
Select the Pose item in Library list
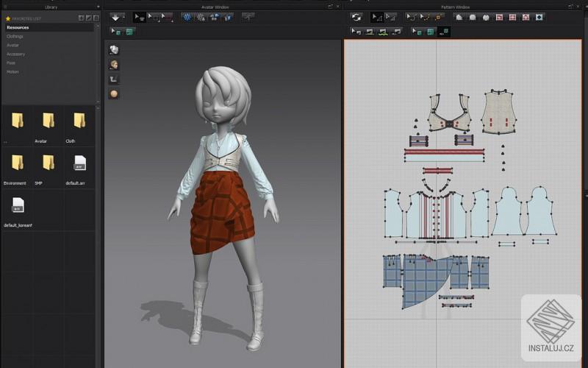tap(11, 63)
